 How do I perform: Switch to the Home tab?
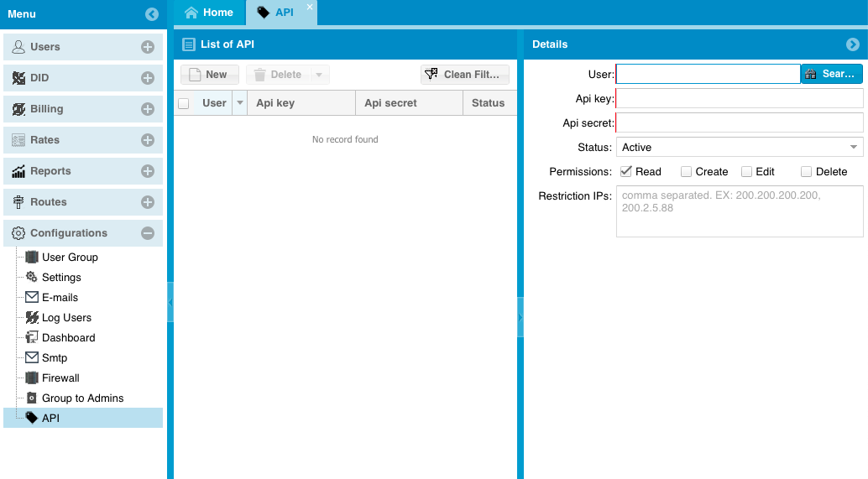click(209, 13)
